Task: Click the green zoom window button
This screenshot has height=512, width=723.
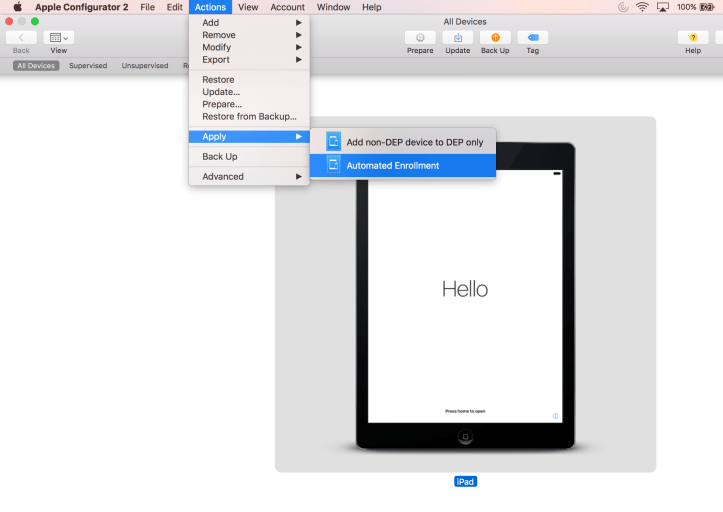Action: coord(35,21)
